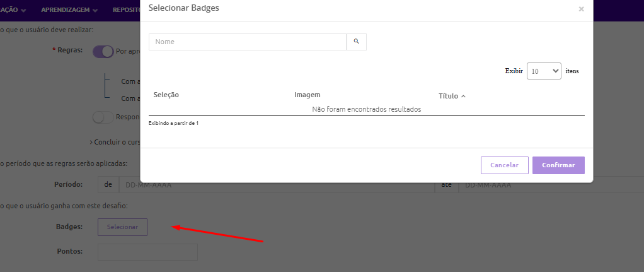Focus the Nome search field
The width and height of the screenshot is (644, 272).
248,42
